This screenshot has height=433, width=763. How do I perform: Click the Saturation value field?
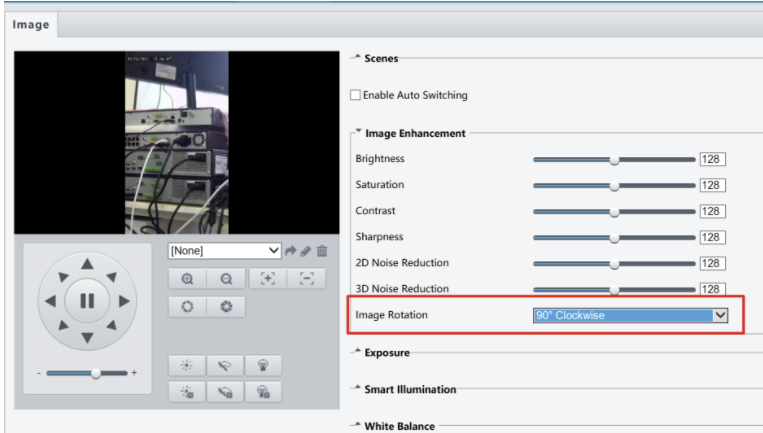[713, 185]
